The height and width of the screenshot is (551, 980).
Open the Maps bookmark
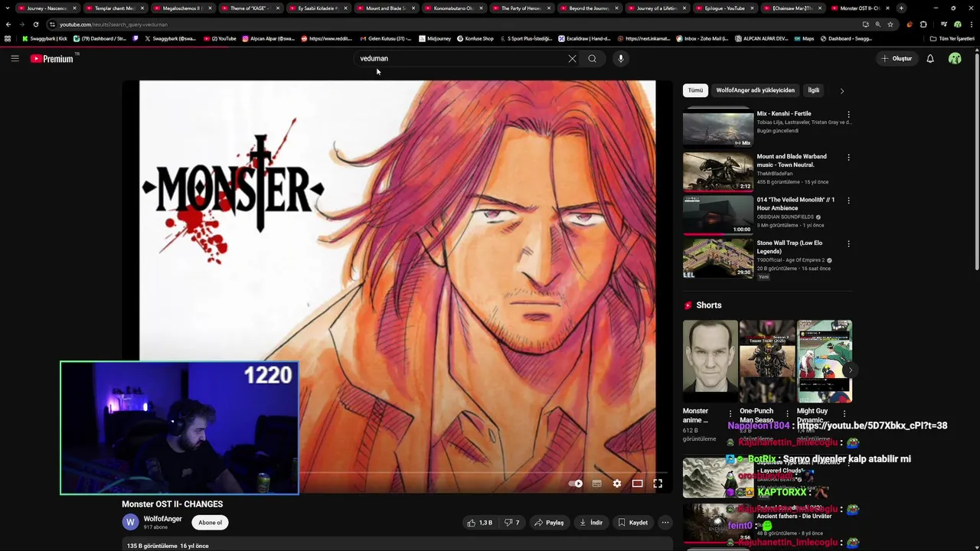click(x=803, y=38)
